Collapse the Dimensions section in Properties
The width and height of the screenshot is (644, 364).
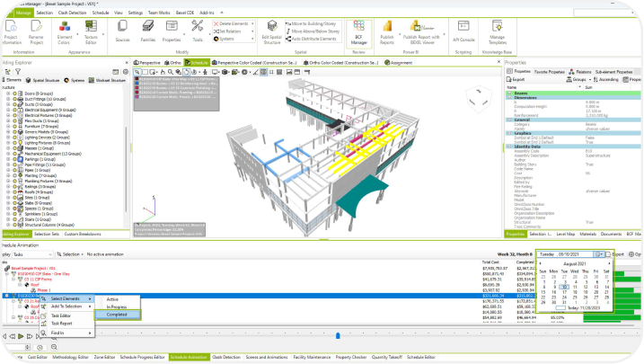coord(509,98)
